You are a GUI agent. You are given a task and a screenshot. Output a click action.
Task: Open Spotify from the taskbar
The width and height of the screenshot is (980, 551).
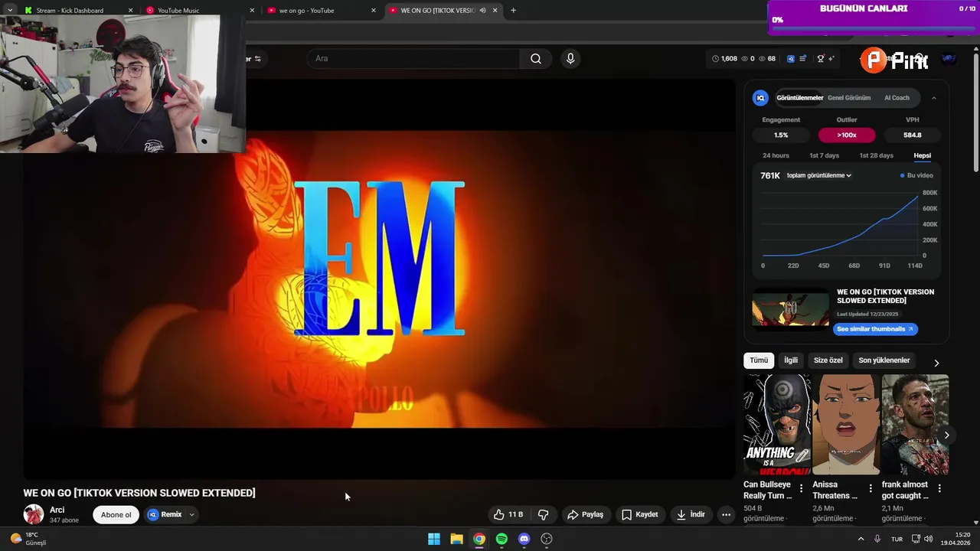tap(501, 539)
